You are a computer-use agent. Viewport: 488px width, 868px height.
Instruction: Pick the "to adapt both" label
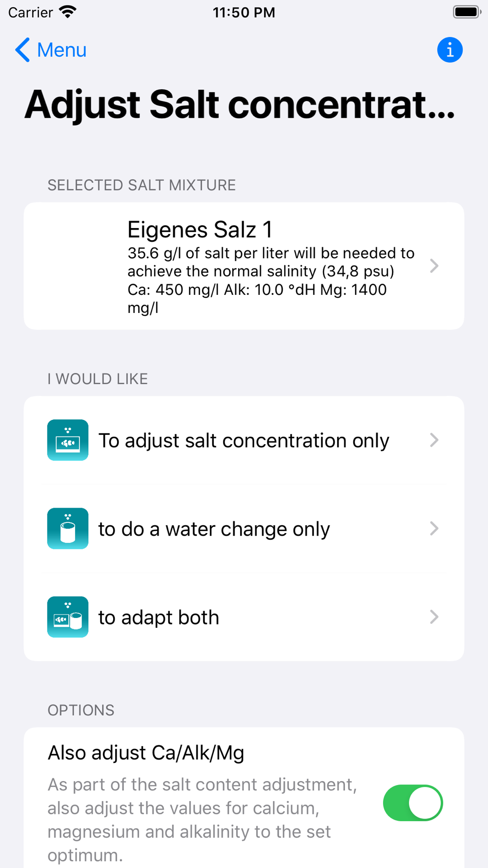(159, 618)
